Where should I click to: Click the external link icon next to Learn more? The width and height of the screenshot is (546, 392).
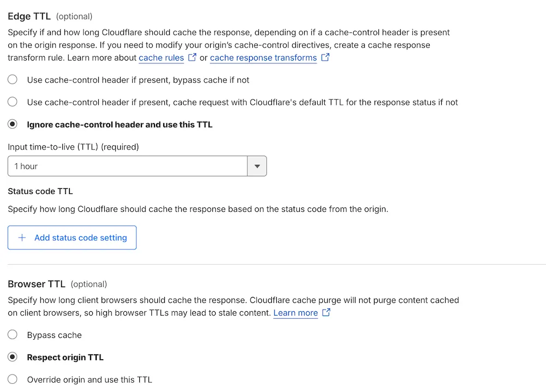[x=326, y=313]
